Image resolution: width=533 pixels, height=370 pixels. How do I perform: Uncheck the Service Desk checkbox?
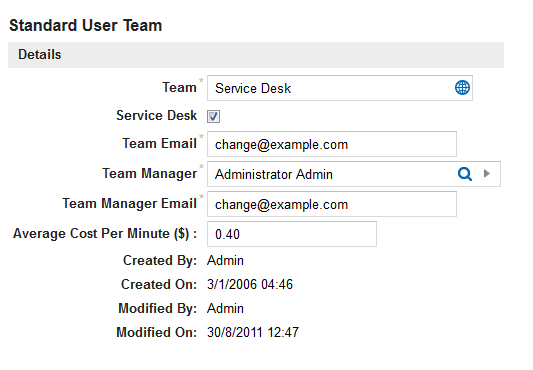pyautogui.click(x=213, y=116)
